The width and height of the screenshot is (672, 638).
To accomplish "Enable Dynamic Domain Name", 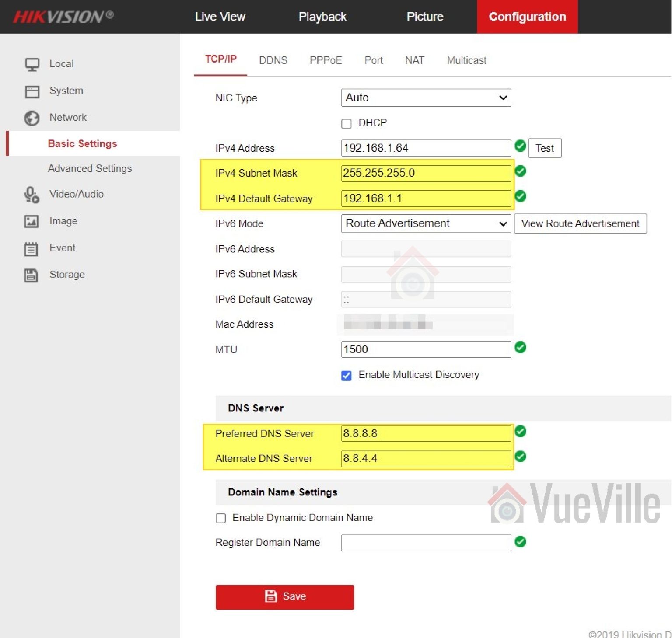I will point(220,518).
